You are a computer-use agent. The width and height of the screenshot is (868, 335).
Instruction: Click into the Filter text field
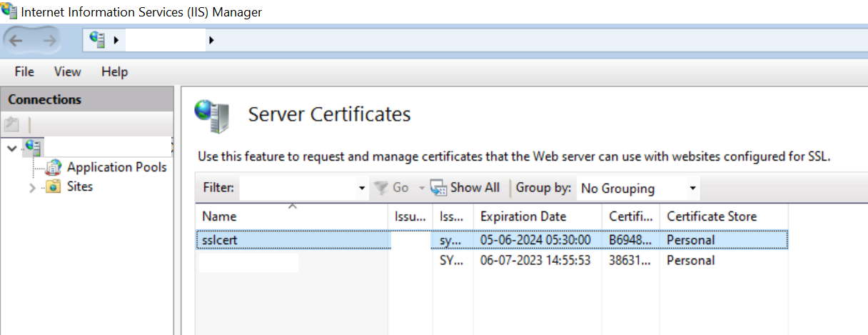[x=296, y=189]
